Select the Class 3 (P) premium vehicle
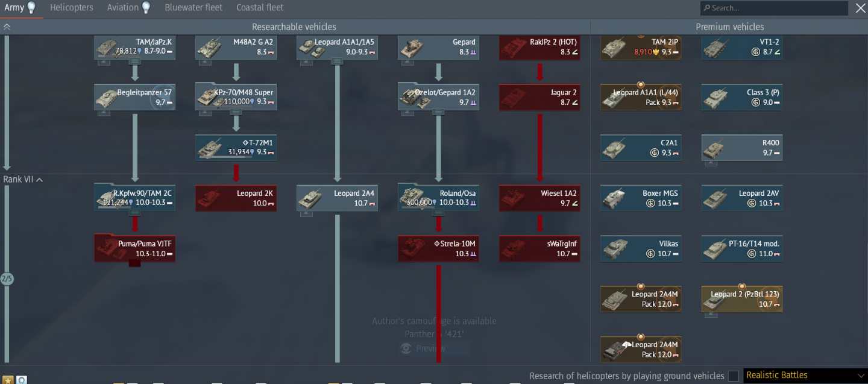 tap(743, 97)
